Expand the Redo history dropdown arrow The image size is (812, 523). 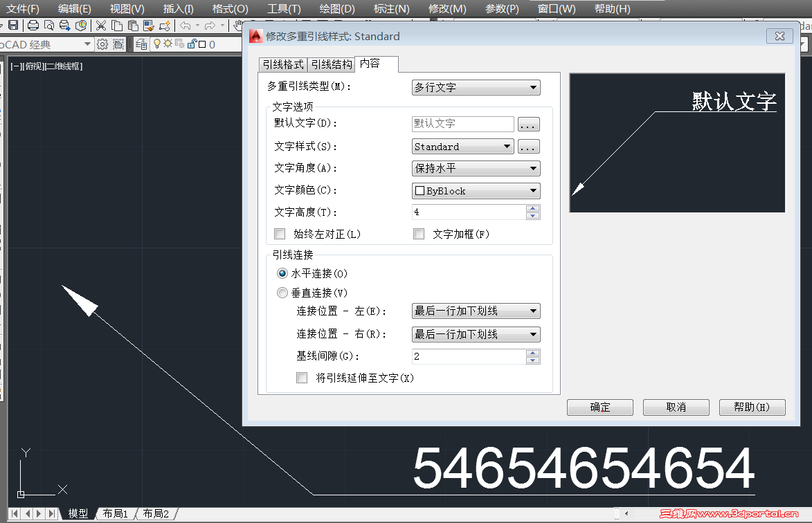[x=222, y=26]
